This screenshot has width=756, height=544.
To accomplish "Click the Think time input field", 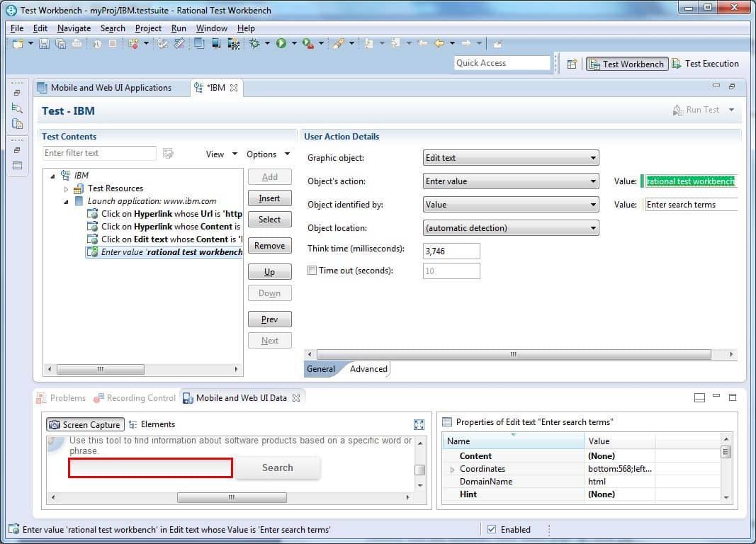I will (451, 251).
